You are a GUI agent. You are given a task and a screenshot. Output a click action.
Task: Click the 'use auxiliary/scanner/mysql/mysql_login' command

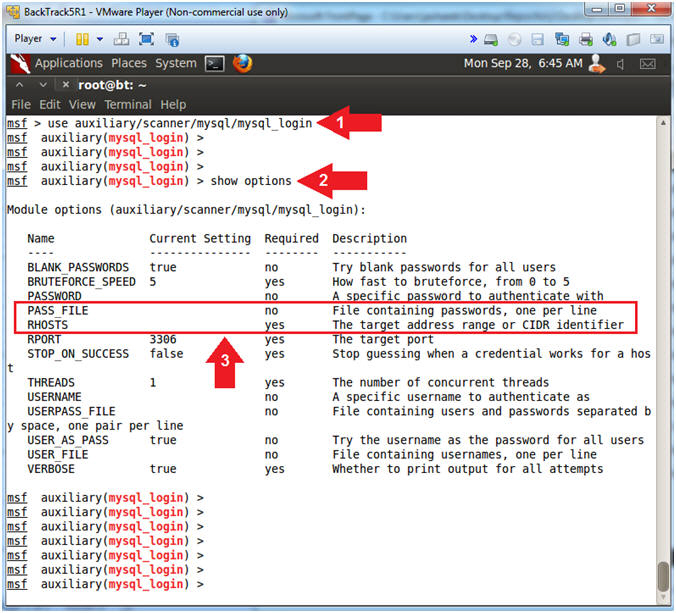(180, 124)
